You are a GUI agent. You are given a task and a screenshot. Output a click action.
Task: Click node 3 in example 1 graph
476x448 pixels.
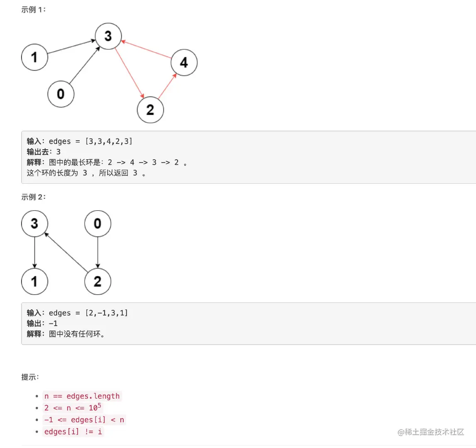[x=108, y=36]
